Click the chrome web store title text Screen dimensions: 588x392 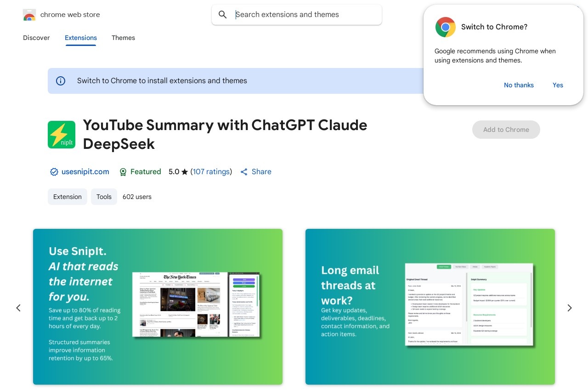tap(70, 15)
